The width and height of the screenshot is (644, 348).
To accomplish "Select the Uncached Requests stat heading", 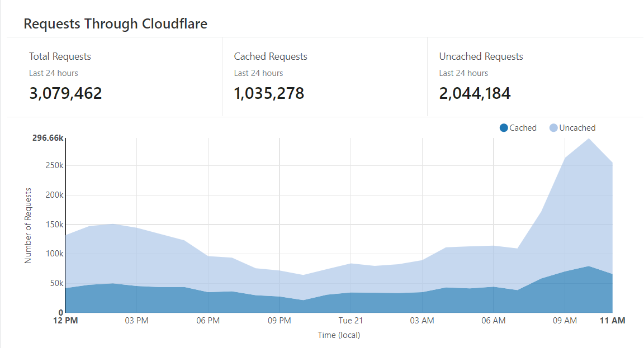I will coord(481,56).
